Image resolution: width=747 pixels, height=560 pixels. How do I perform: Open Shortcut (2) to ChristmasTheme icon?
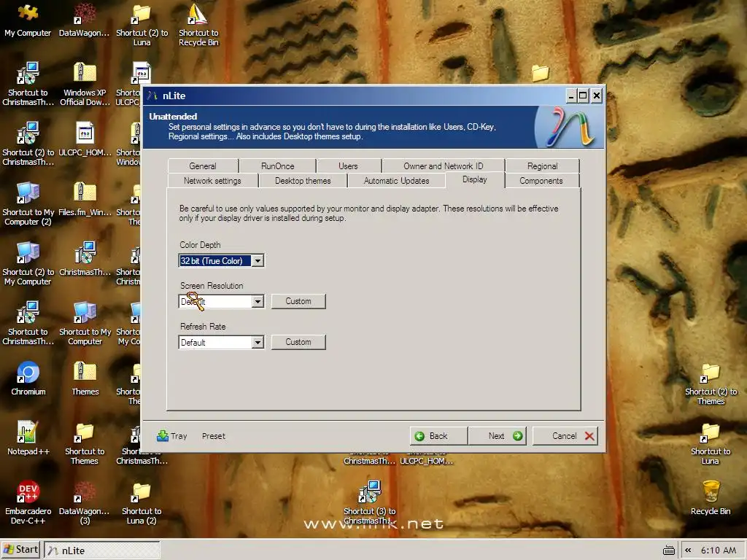[28, 144]
